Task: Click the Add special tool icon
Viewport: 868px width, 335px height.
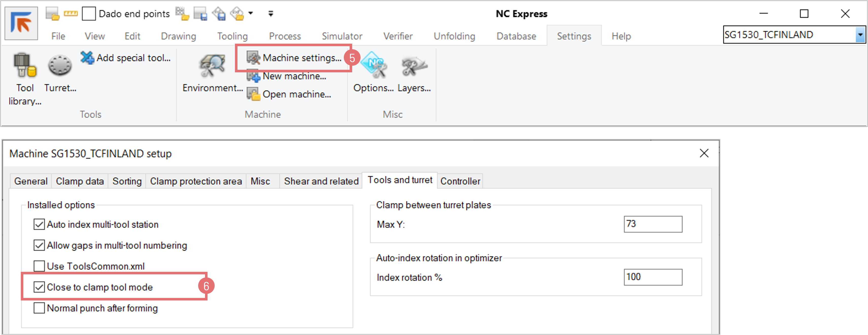Action: tap(87, 58)
